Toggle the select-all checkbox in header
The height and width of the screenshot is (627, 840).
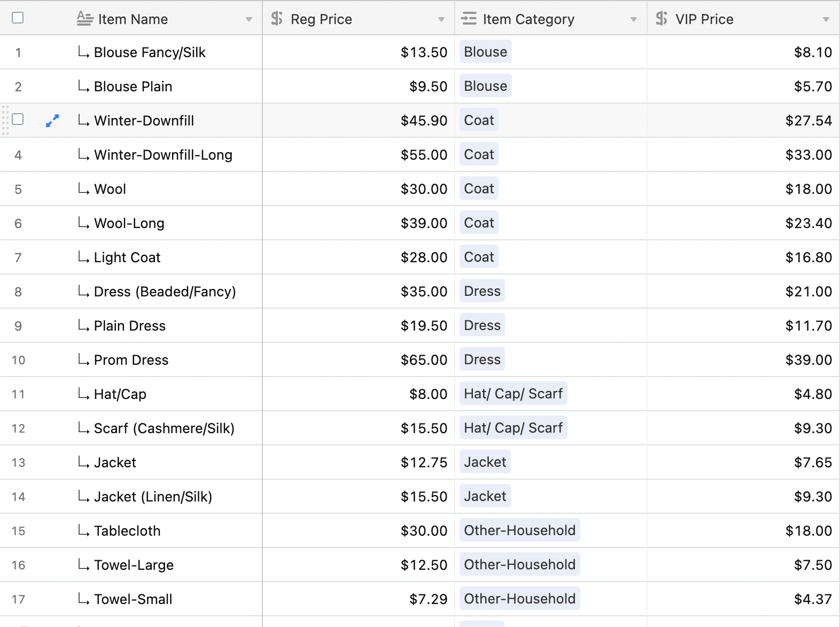18,18
